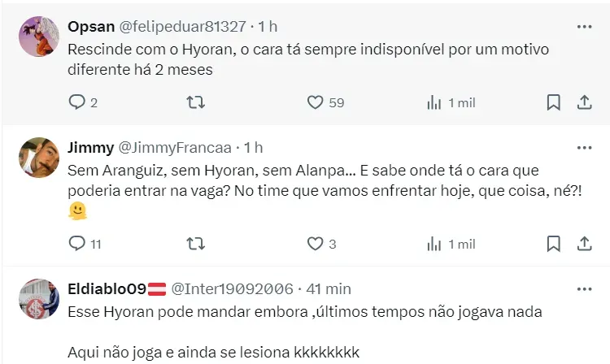Click Opsan's profile avatar
The height and width of the screenshot is (364, 610).
(x=38, y=37)
